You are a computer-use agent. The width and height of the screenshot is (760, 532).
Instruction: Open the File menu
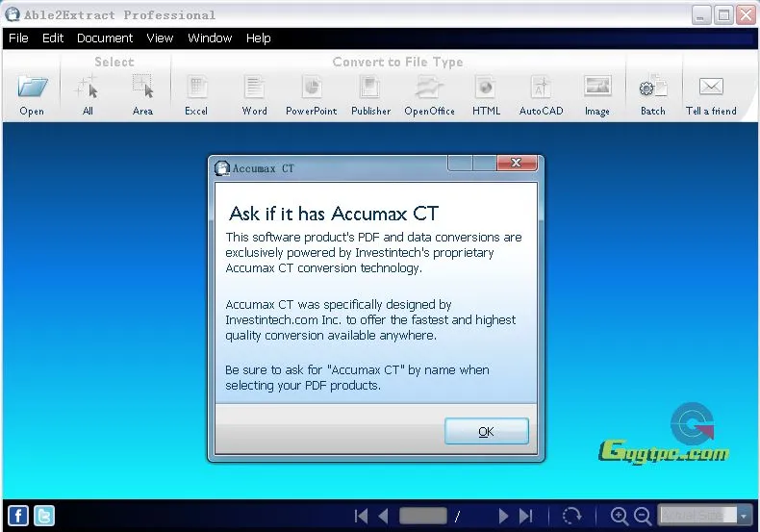click(x=18, y=38)
